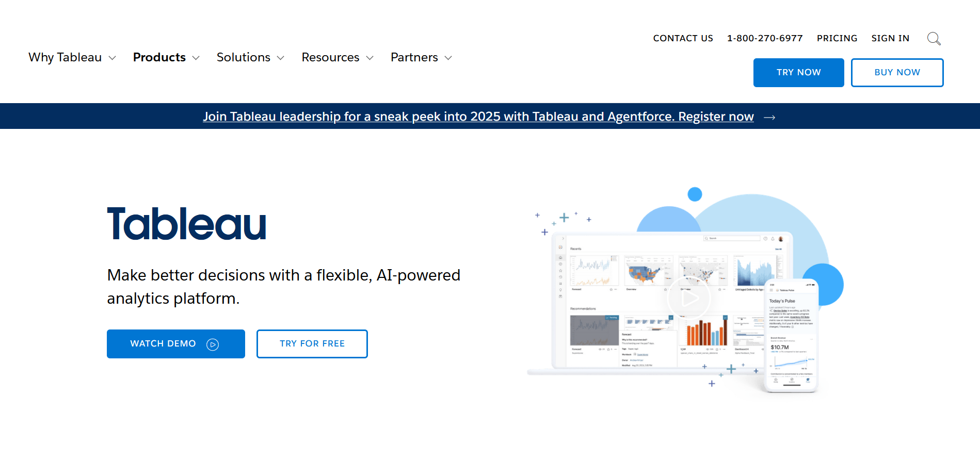Go to the Pricing page

tap(837, 38)
